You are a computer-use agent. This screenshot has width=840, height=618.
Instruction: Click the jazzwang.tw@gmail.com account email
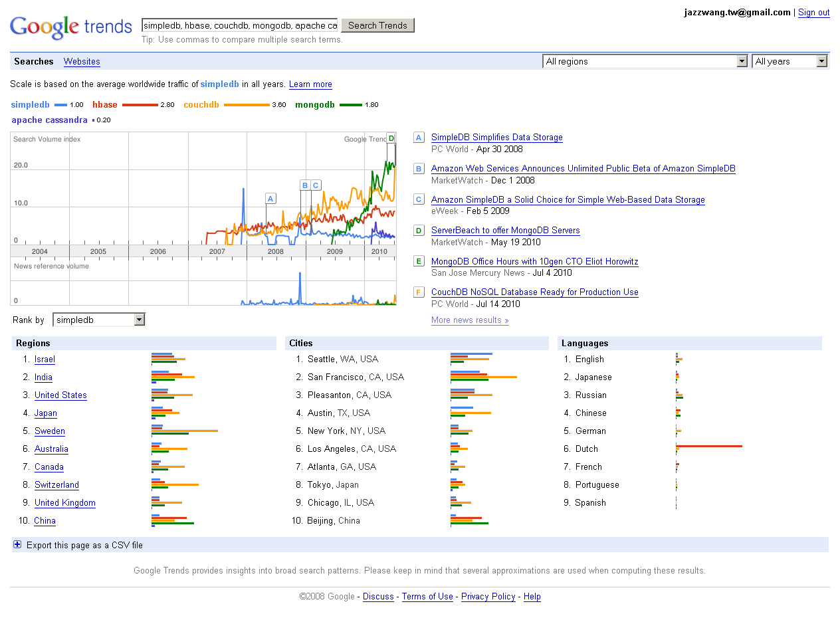pos(738,12)
